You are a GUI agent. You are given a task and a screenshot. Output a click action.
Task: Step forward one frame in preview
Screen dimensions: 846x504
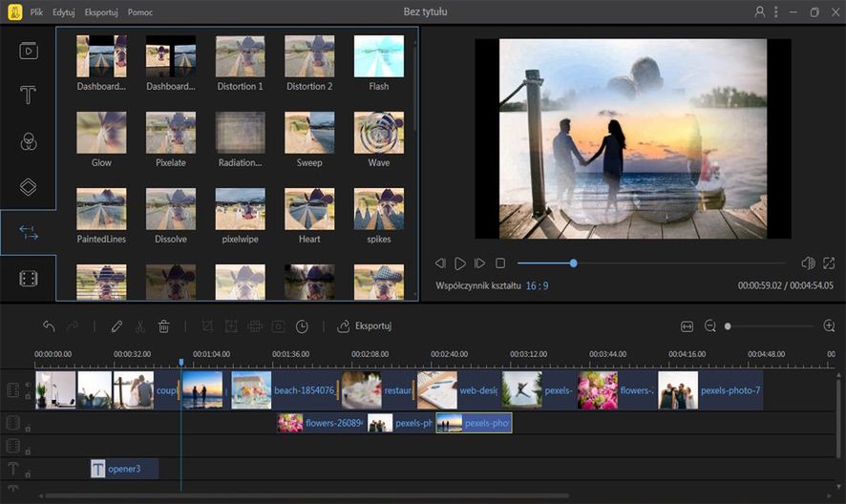tap(479, 262)
